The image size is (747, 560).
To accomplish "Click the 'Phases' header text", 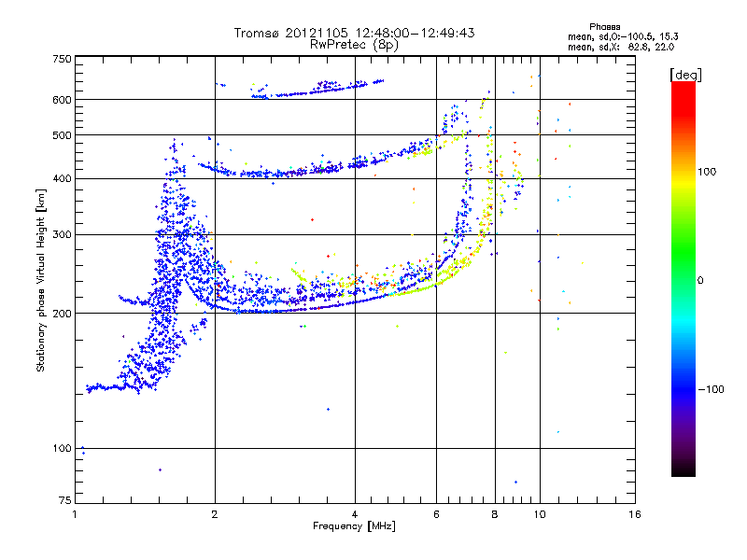I will pos(604,27).
